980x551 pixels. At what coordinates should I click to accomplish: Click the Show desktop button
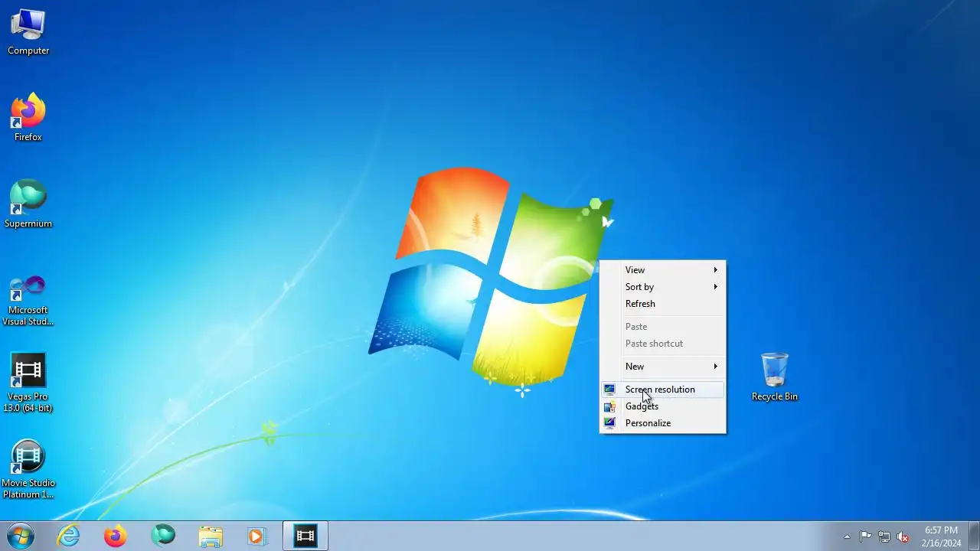[x=974, y=536]
